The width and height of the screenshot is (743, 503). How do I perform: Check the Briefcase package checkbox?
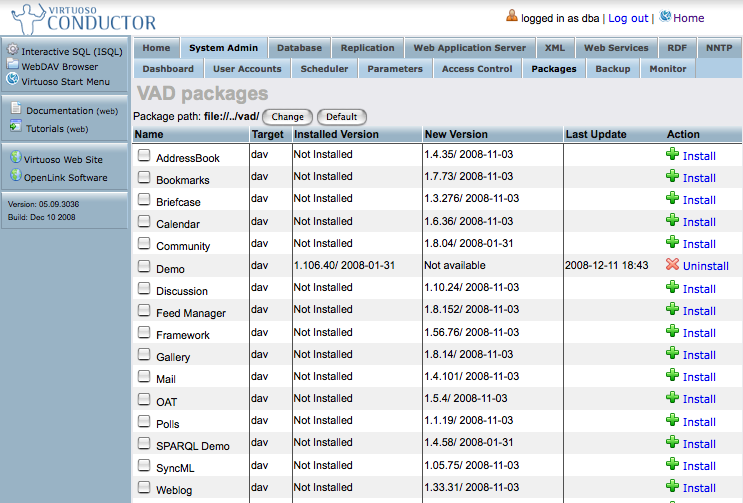[144, 199]
